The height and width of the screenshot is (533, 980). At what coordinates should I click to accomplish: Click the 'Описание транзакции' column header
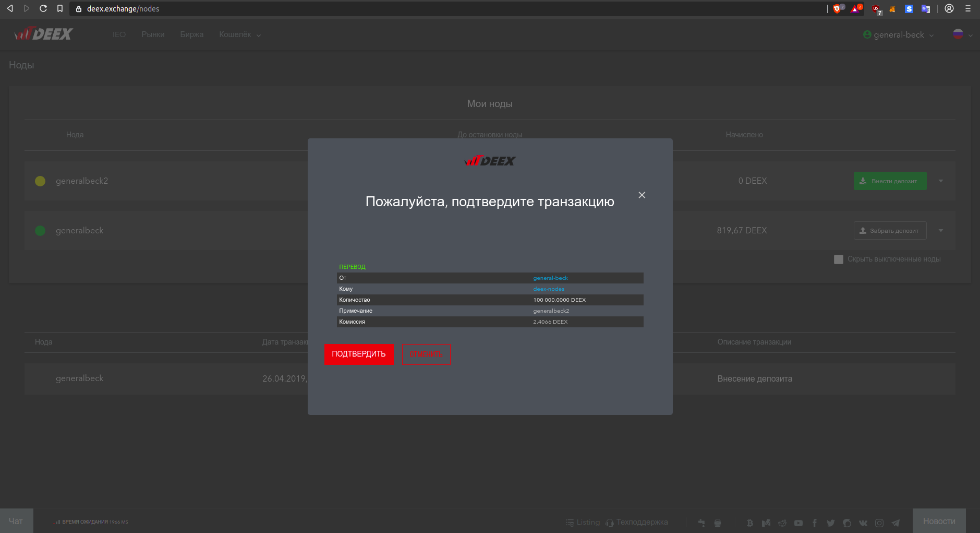(754, 342)
